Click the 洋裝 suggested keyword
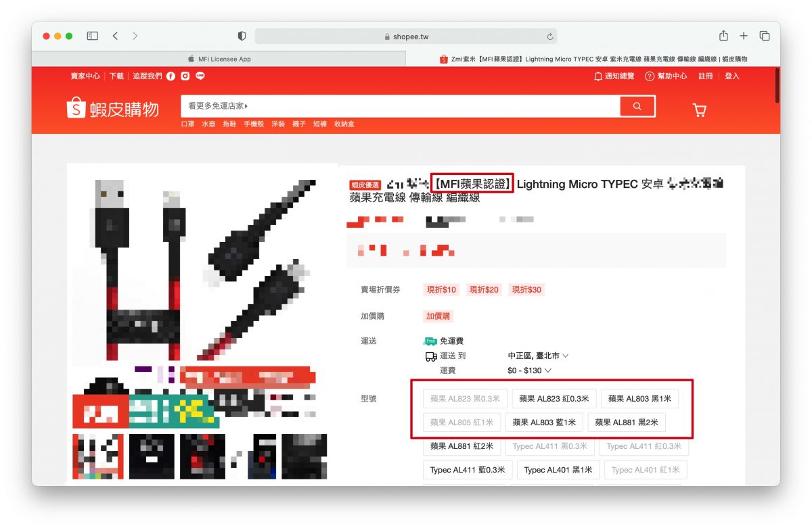 pyautogui.click(x=278, y=124)
